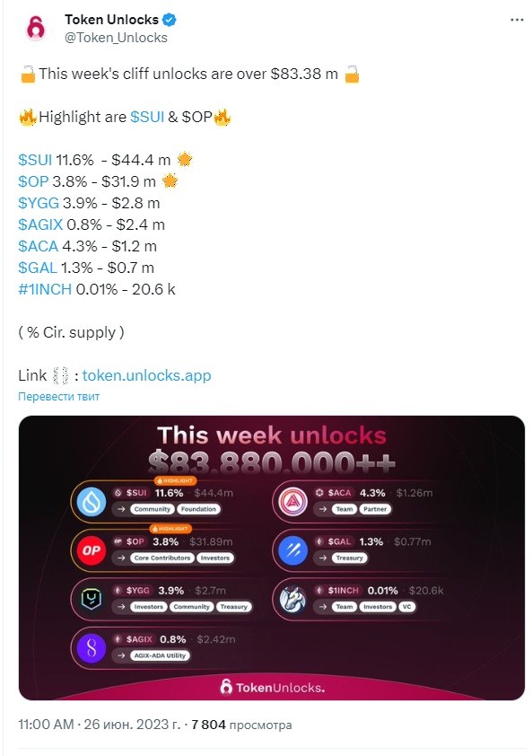Image resolution: width=532 pixels, height=756 pixels.
Task: Open the Token Unlocks profile avatar
Action: (35, 29)
